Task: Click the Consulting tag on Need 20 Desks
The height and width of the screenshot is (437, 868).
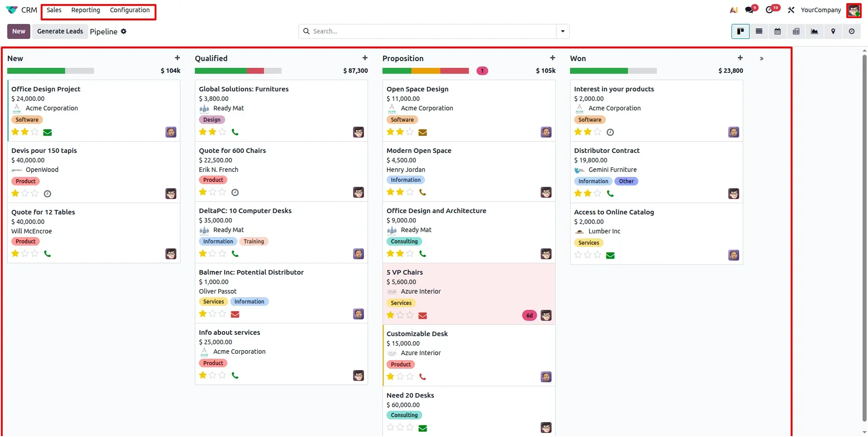Action: [404, 415]
